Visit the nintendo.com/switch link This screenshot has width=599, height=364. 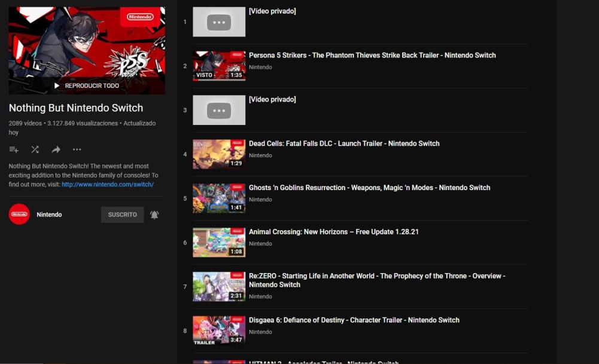[x=108, y=184]
